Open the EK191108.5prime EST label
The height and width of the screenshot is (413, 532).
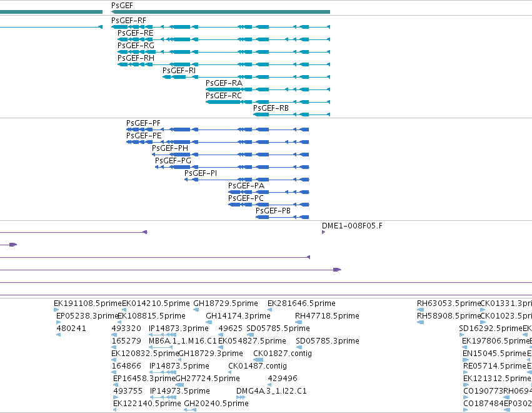pyautogui.click(x=88, y=303)
